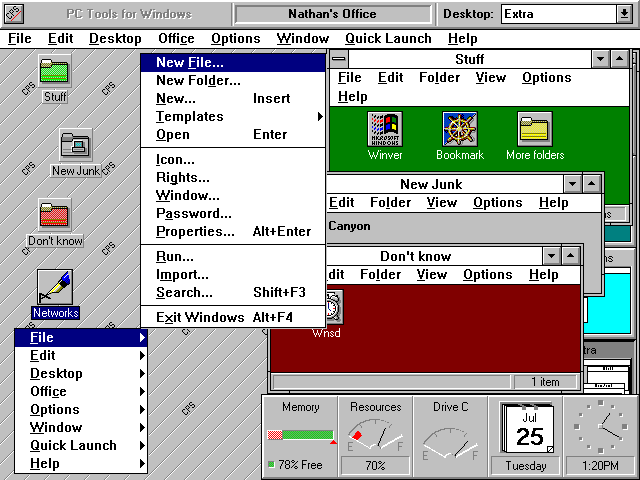Screen dimensions: 640x480
Task: Click the Wnsd alarm clock icon
Action: [335, 307]
